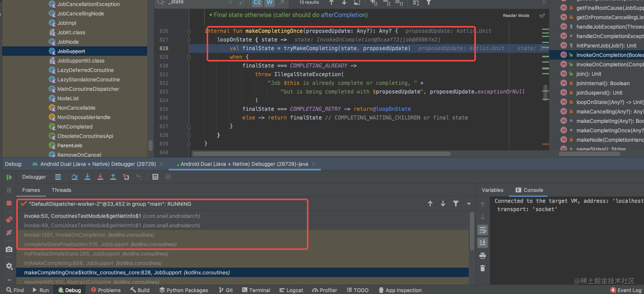This screenshot has height=294, width=644.
Task: Select frame completeStateFinalization:318, JobSupport
Action: pos(242,244)
